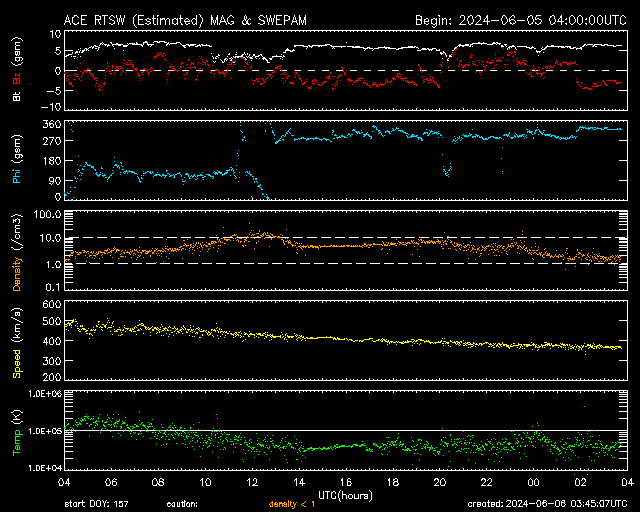
Task: Click the "18" hour label on the time axis
Action: click(393, 483)
